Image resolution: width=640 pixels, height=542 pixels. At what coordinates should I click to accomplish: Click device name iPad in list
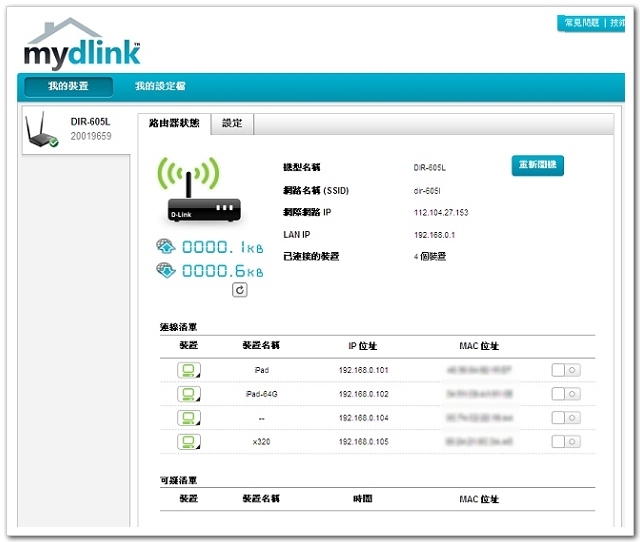pos(262,370)
